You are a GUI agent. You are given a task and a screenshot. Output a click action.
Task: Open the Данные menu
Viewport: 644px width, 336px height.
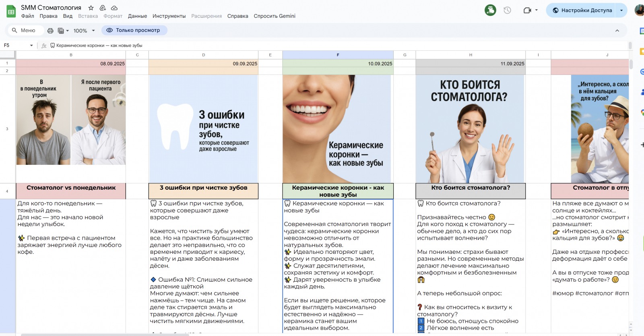[x=137, y=16]
